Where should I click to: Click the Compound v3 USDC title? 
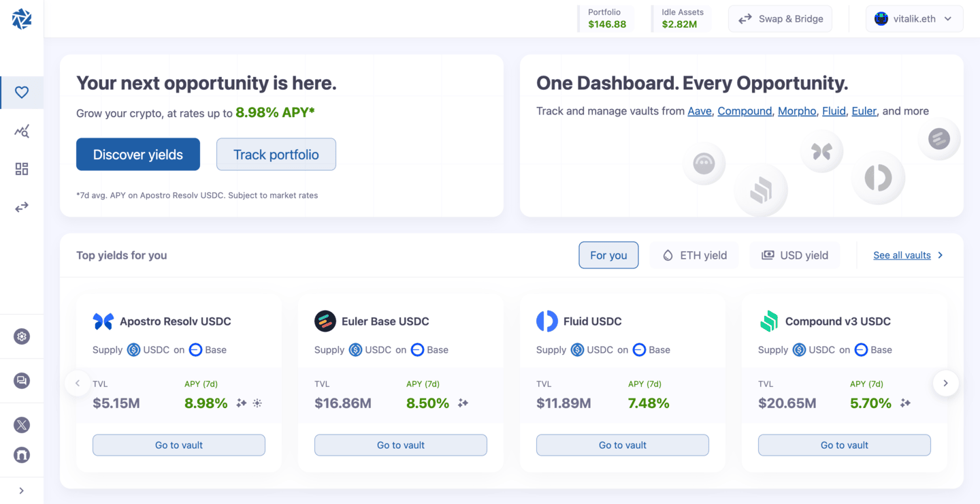tap(838, 321)
